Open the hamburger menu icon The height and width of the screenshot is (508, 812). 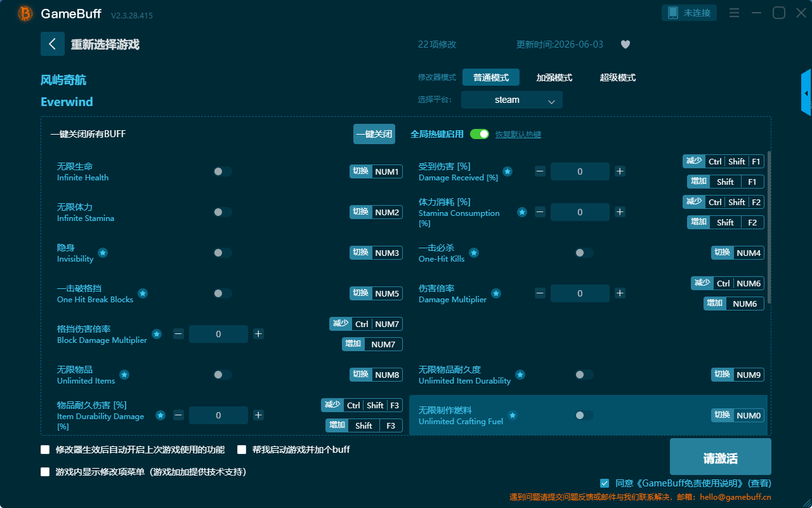tap(734, 13)
